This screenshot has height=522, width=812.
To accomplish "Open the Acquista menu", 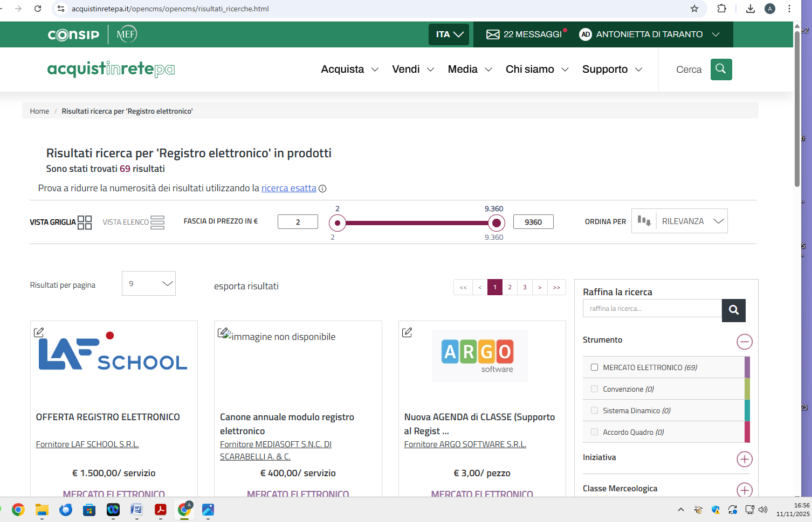I will pos(349,69).
